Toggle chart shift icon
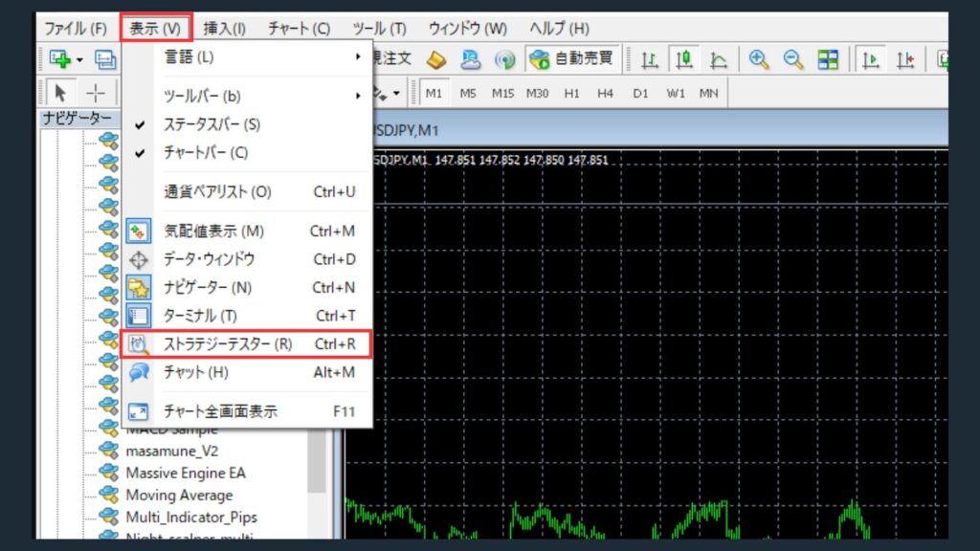Screen dimensions: 980x551 pos(905,60)
